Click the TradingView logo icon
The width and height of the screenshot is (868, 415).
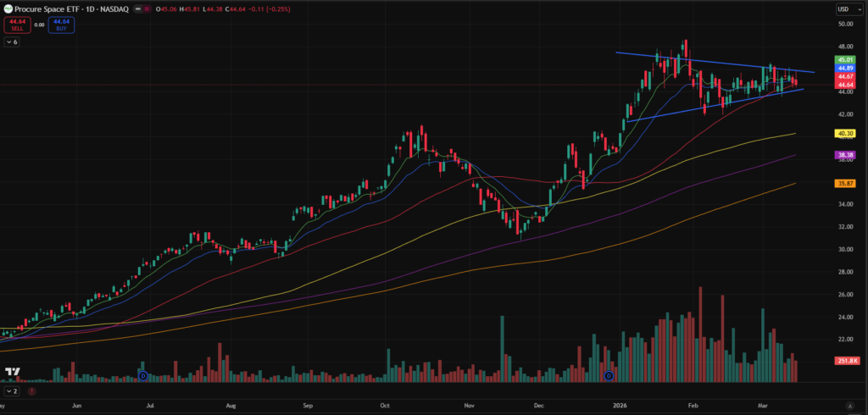(x=13, y=372)
